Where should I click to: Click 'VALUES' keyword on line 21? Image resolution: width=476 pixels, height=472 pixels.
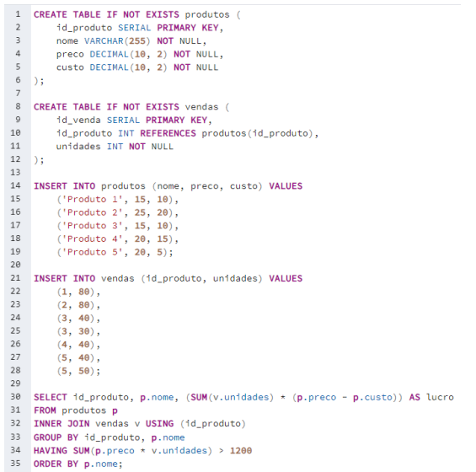(x=286, y=278)
